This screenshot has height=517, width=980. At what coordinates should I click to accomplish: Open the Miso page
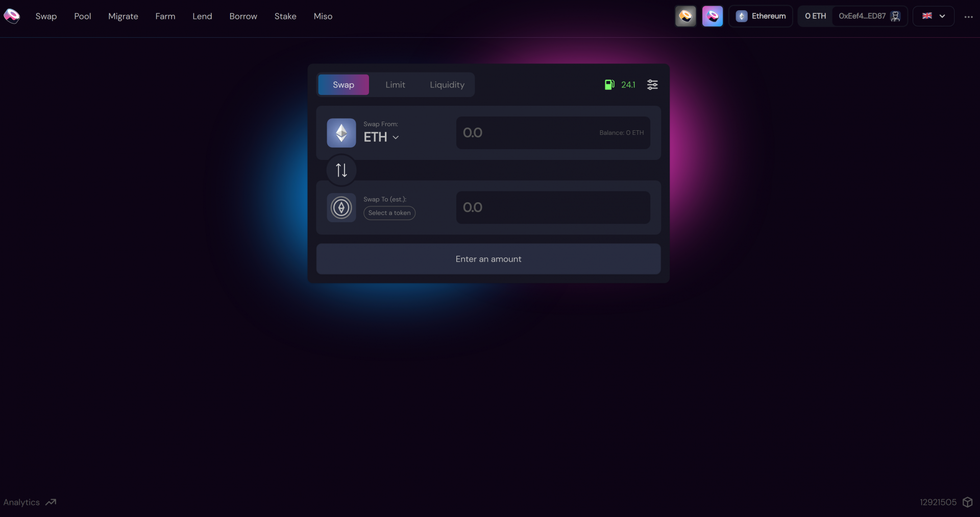coord(323,16)
